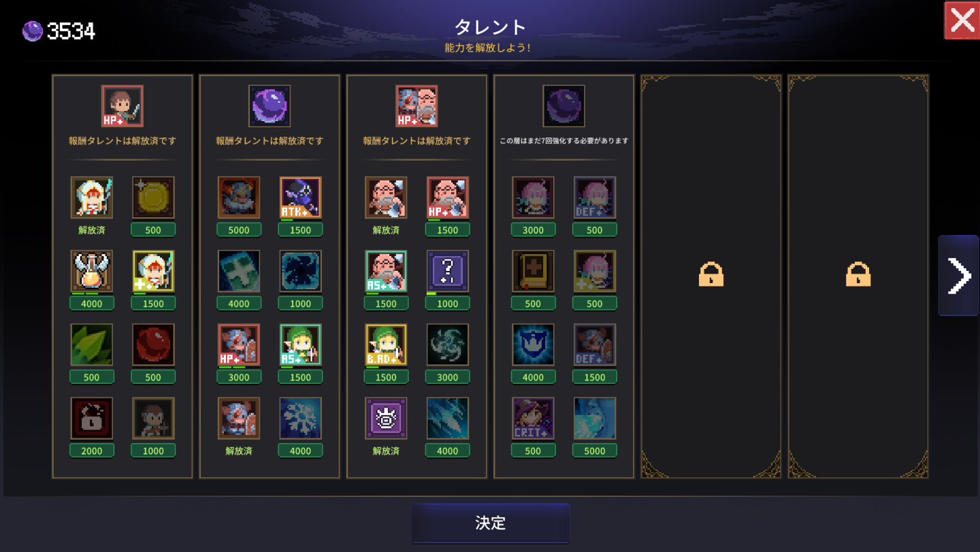The height and width of the screenshot is (552, 980).
Task: Go to next talent page arrow
Action: 959,276
